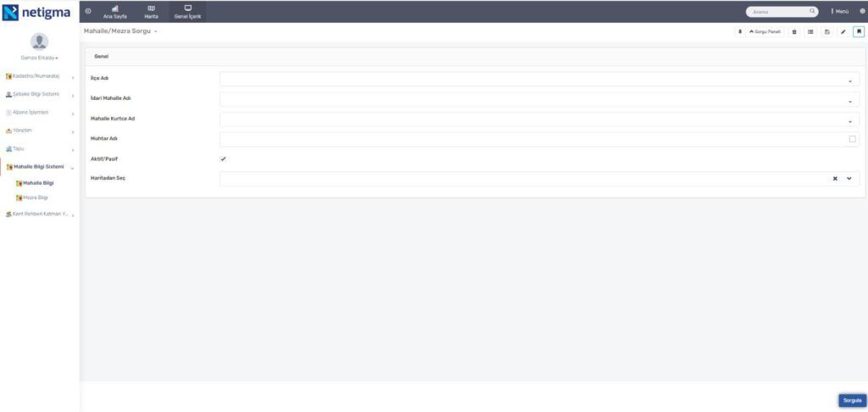Click the trash delete icon in toolbar
This screenshot has height=412, width=868.
794,32
